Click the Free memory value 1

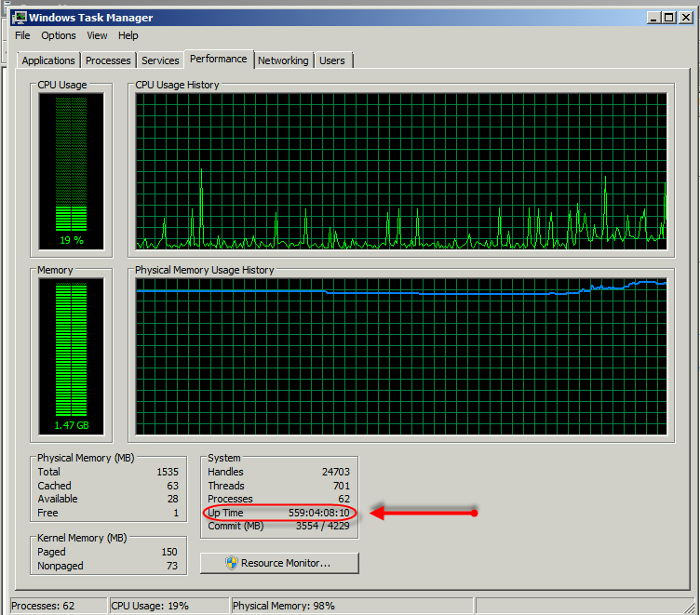pyautogui.click(x=176, y=513)
